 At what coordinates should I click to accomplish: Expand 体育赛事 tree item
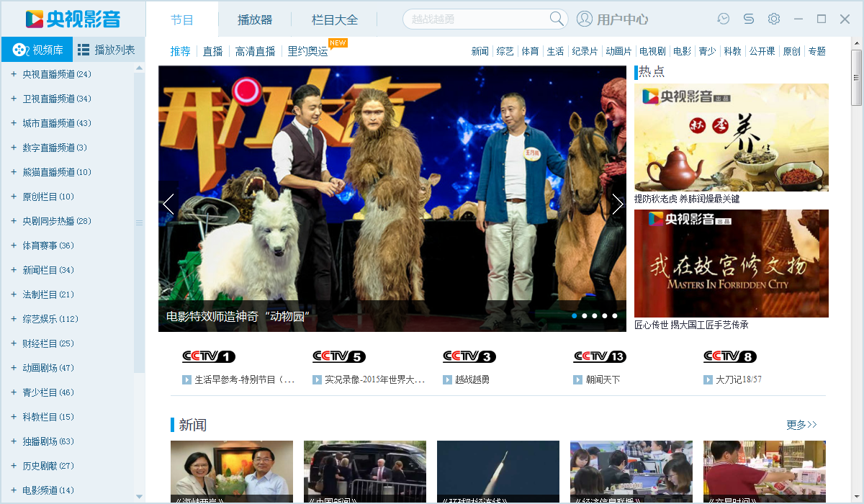pyautogui.click(x=14, y=246)
